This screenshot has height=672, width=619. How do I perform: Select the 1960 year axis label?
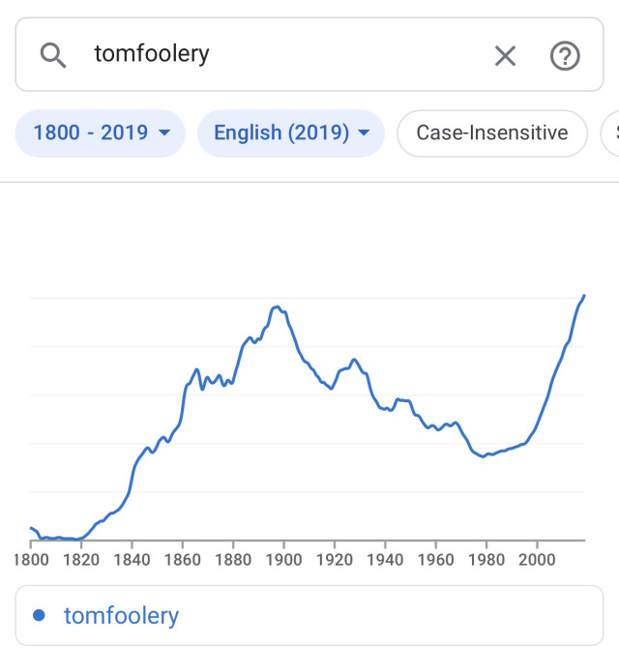pyautogui.click(x=435, y=559)
